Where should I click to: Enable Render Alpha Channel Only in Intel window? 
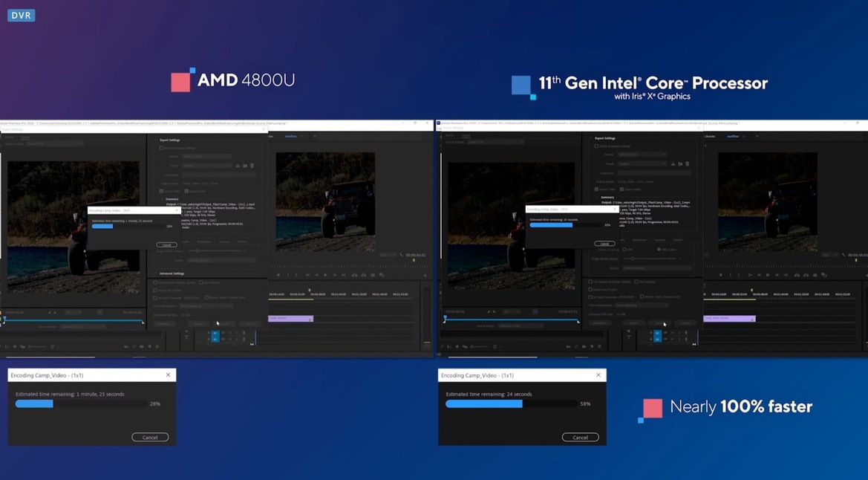[642, 296]
